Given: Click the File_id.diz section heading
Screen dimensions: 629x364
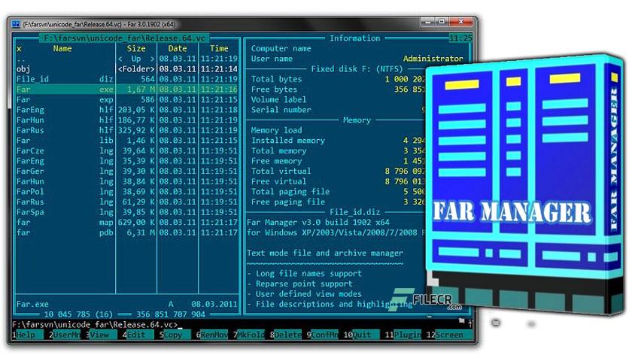Looking at the screenshot, I should point(354,212).
